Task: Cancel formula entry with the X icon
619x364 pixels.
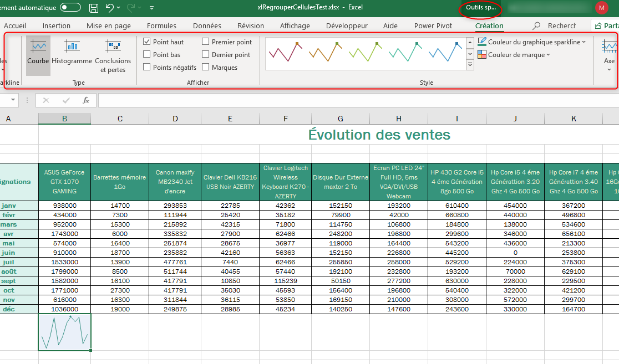Action: click(x=46, y=100)
